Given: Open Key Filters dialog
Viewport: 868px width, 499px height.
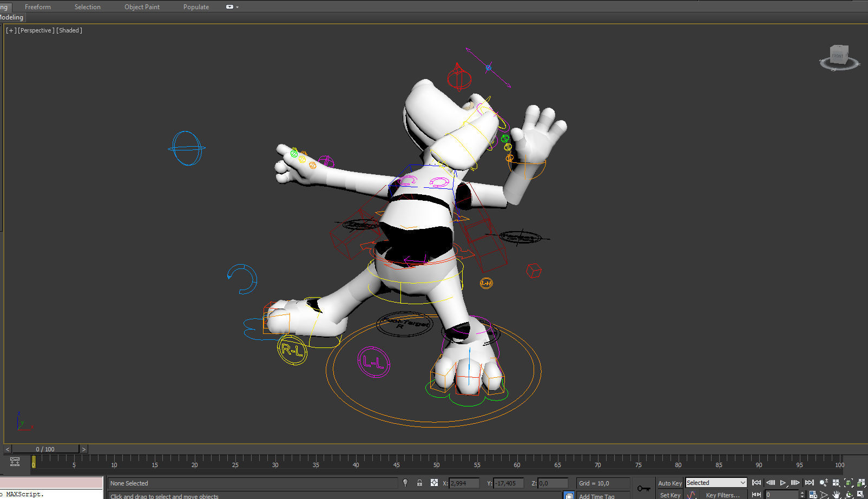Looking at the screenshot, I should (722, 495).
